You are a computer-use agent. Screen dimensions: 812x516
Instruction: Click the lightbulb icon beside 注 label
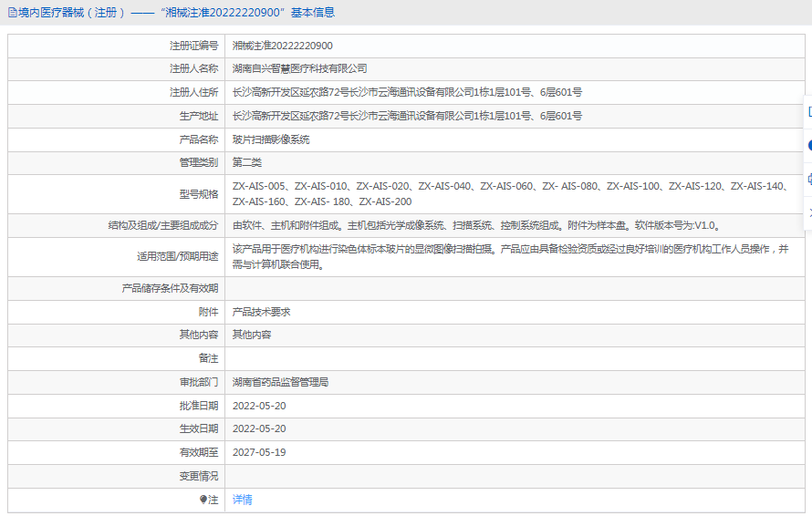tap(203, 500)
